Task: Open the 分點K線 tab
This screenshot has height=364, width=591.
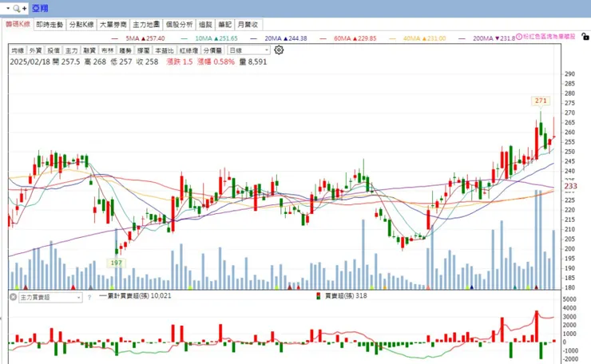Action: coord(81,25)
